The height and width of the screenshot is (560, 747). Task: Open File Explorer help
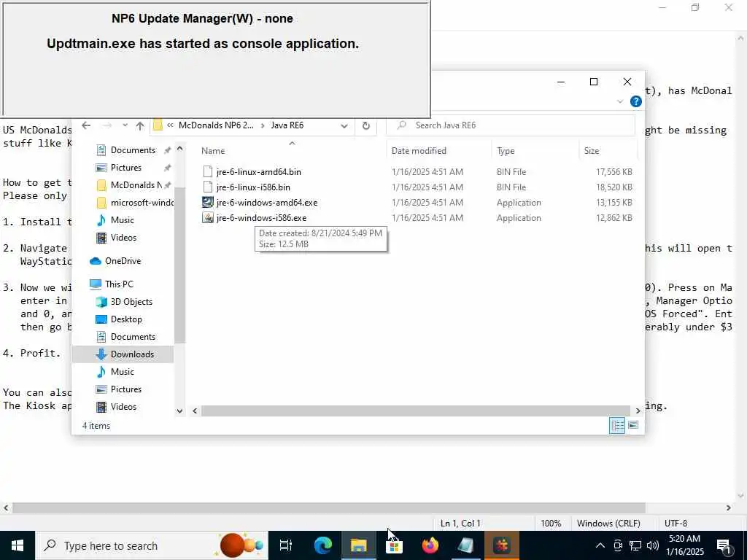635,101
